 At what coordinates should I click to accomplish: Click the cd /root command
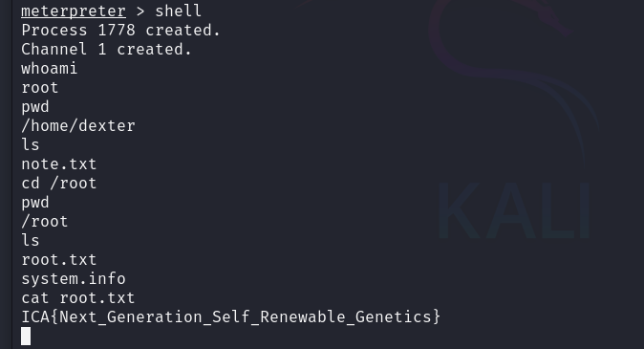click(x=58, y=183)
